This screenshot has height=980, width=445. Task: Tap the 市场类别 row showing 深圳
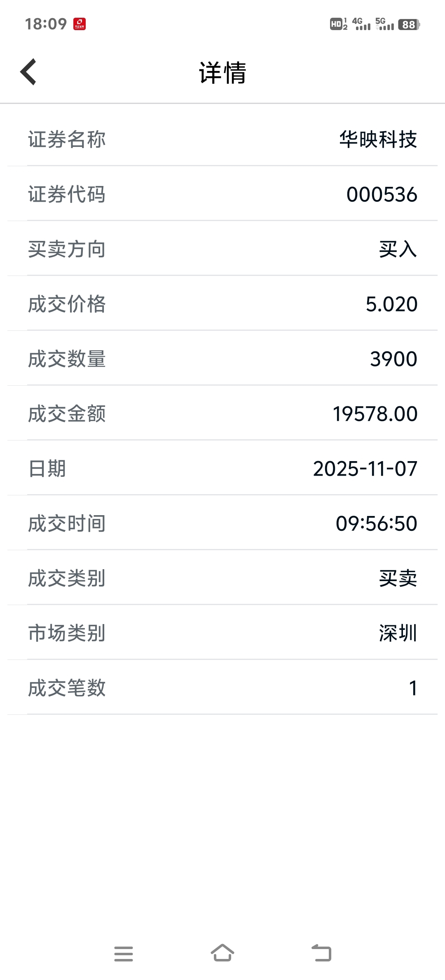tap(222, 633)
